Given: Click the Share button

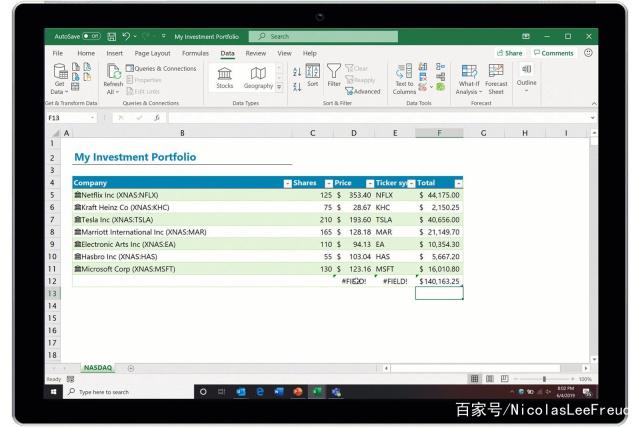Looking at the screenshot, I should click(509, 53).
